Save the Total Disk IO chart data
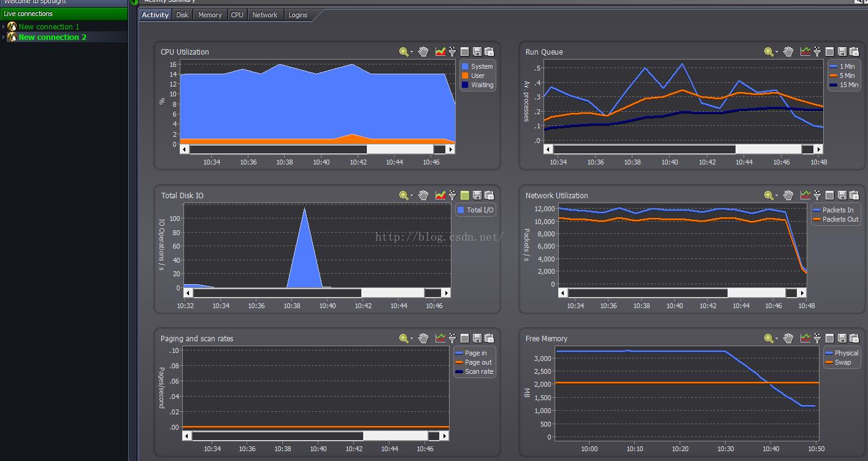The height and width of the screenshot is (461, 868). pyautogui.click(x=477, y=196)
